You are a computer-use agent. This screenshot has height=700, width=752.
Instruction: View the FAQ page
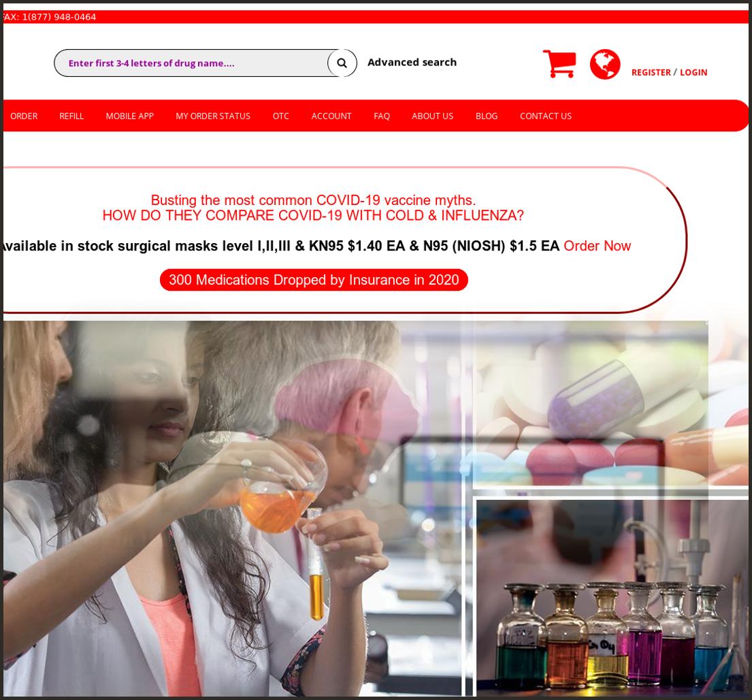(x=381, y=116)
